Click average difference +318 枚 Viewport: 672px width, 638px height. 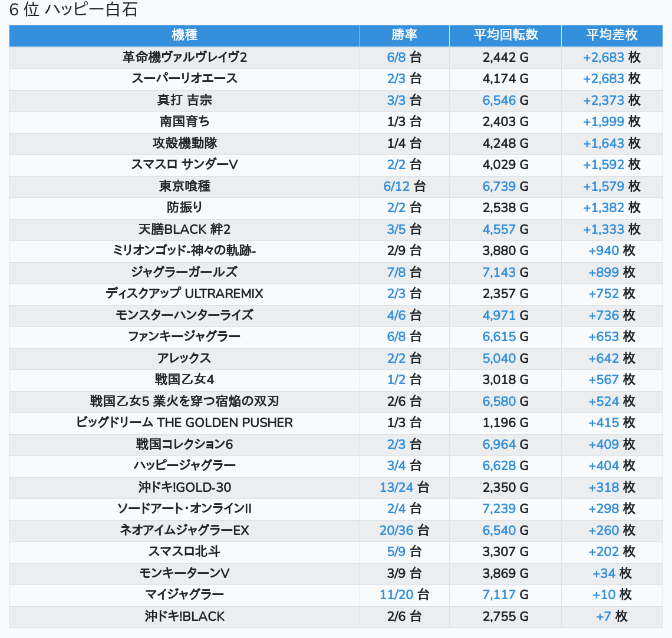pyautogui.click(x=612, y=487)
